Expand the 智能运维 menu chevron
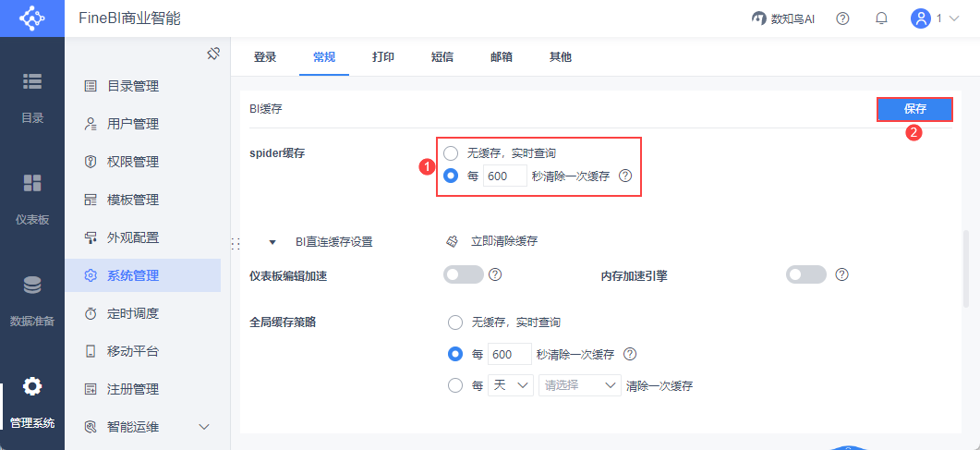The height and width of the screenshot is (450, 980). [x=204, y=427]
